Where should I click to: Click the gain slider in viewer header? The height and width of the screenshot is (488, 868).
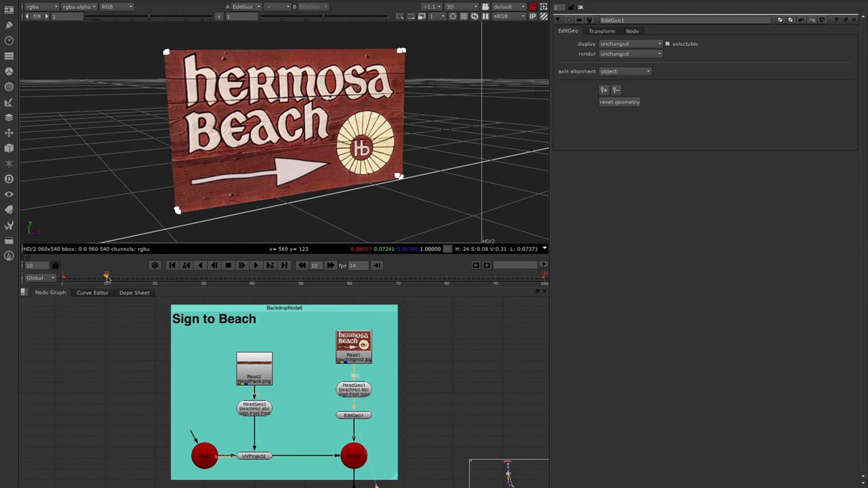[x=149, y=16]
